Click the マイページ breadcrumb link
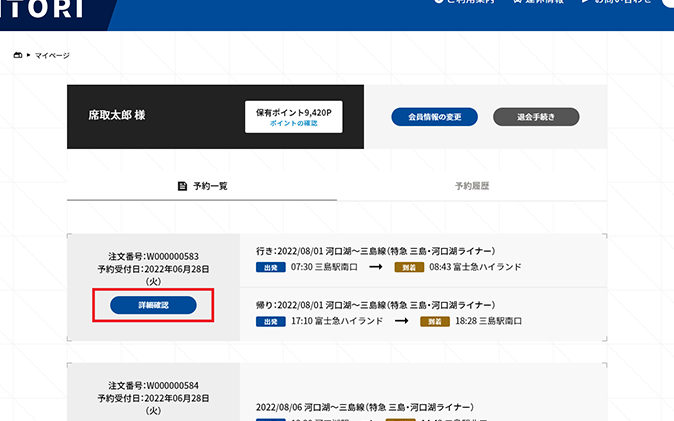This screenshot has height=421, width=674. coord(52,55)
